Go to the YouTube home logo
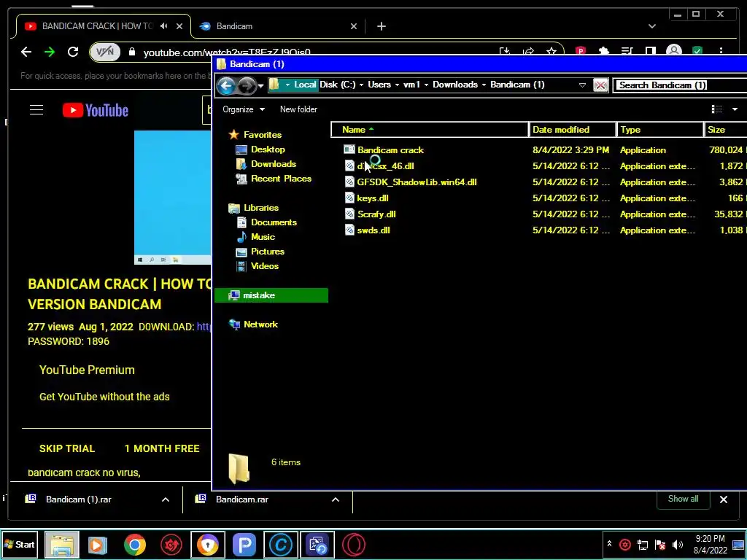Screen dimensions: 747x560 pos(96,110)
